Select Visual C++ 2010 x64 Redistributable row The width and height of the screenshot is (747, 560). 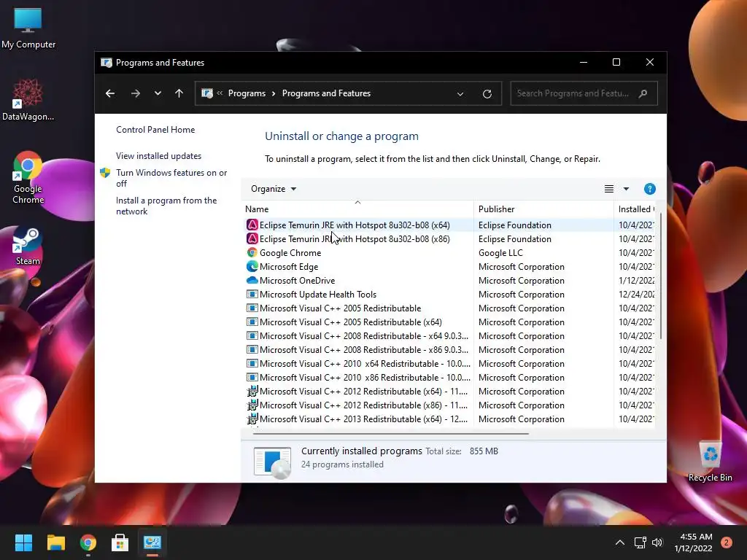coord(449,363)
